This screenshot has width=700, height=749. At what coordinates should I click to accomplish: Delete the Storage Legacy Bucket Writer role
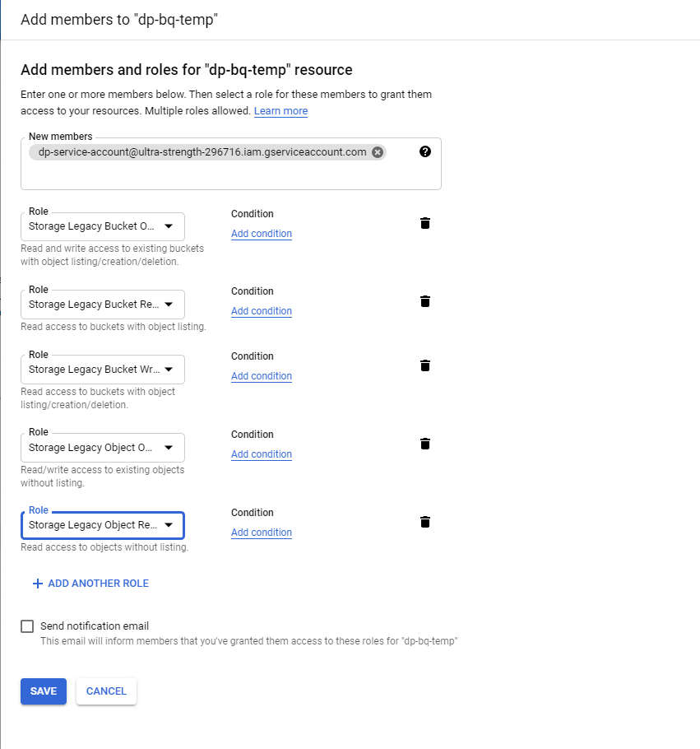pos(425,365)
